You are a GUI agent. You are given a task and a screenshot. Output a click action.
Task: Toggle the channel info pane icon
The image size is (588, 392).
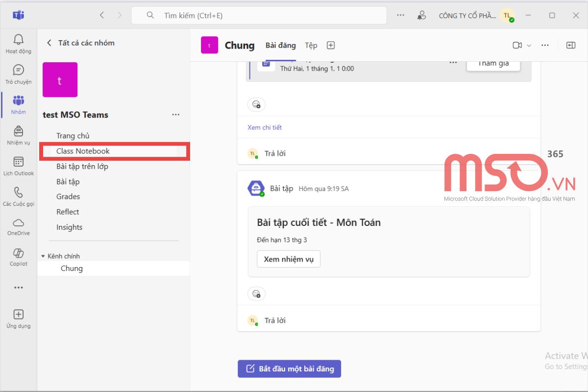click(x=570, y=45)
